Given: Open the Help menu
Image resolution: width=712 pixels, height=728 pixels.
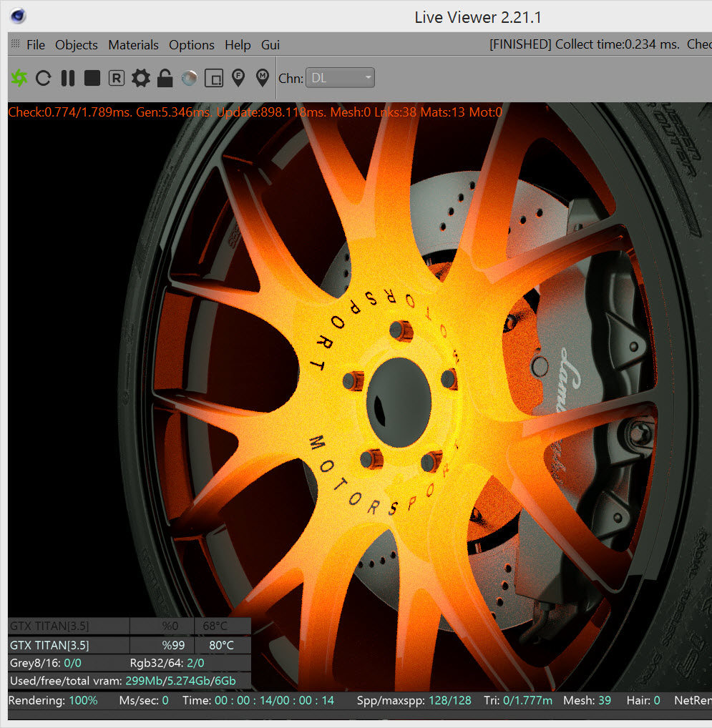Looking at the screenshot, I should click(x=238, y=45).
